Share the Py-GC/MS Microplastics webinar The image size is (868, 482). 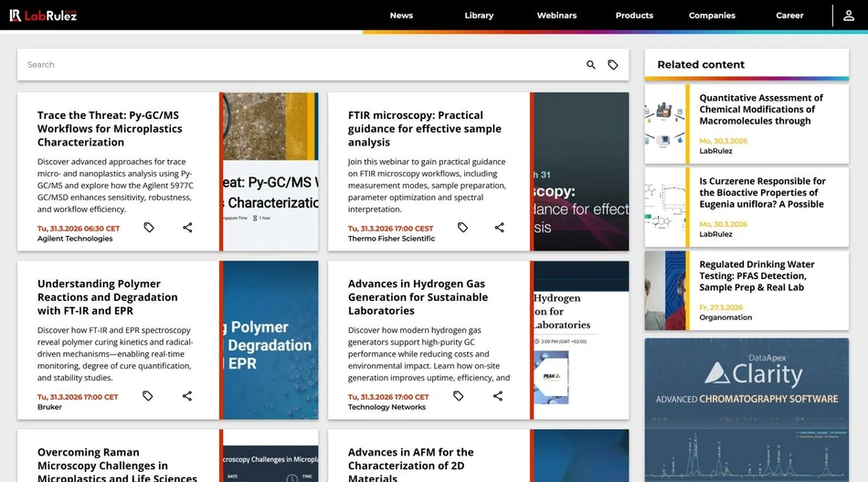(x=187, y=228)
